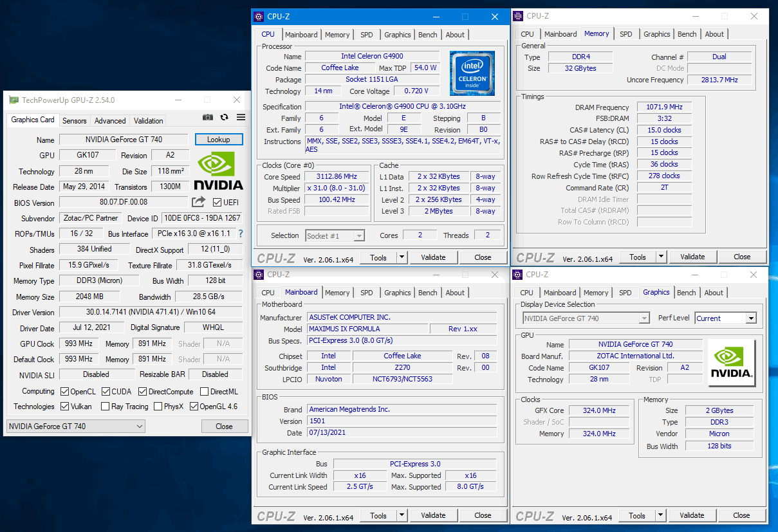Click the NVIDIA logo in GPU-Z

pos(218,171)
